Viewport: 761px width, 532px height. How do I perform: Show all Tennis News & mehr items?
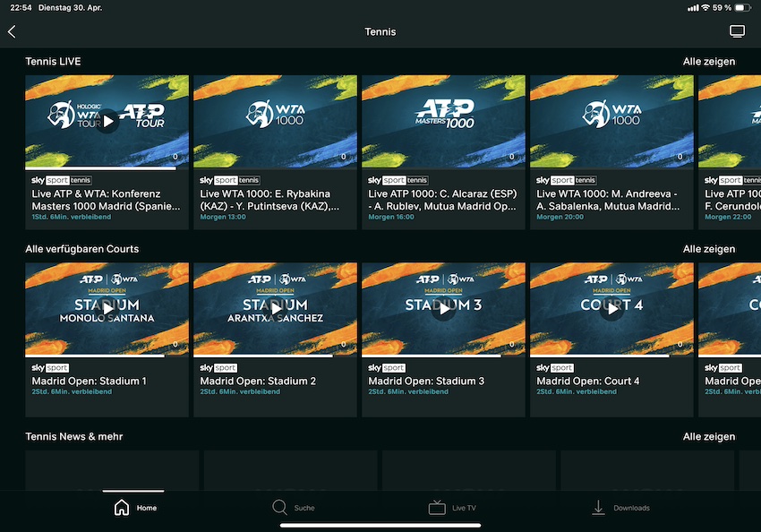click(x=708, y=436)
